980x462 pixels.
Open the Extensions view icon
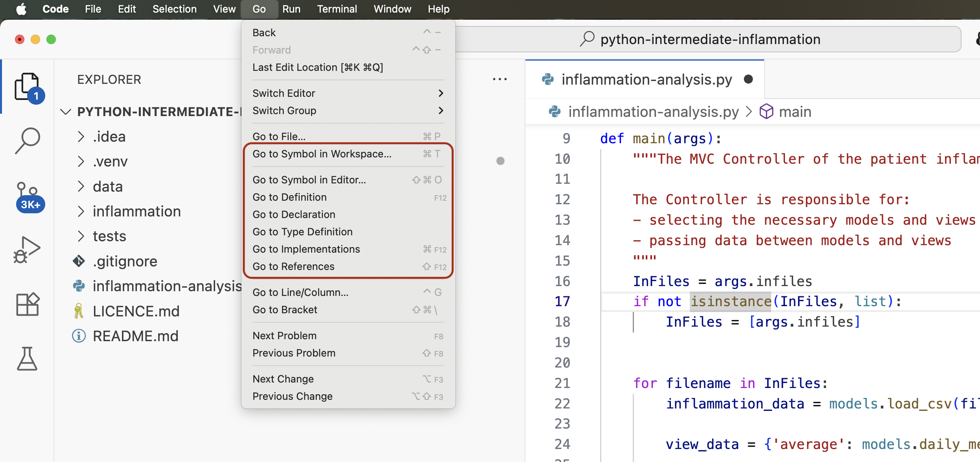tap(28, 304)
